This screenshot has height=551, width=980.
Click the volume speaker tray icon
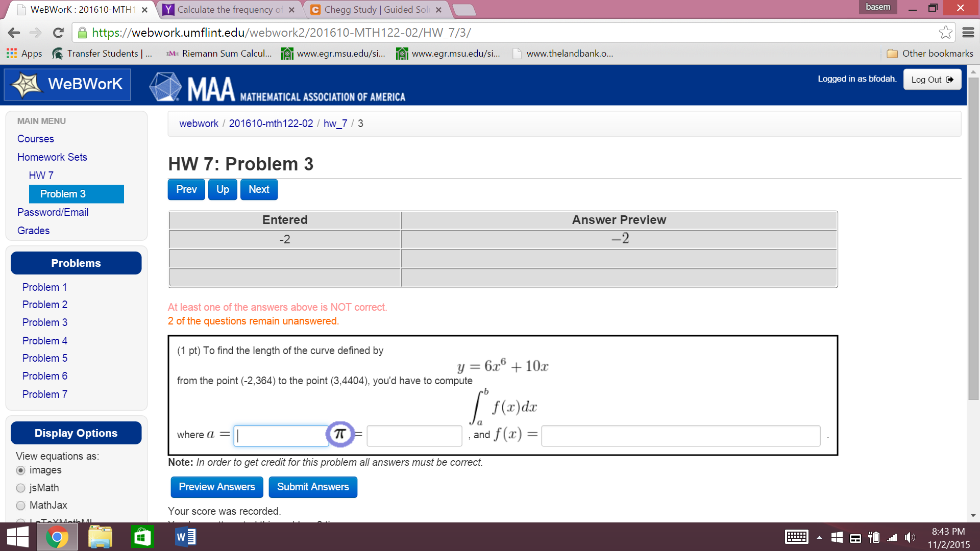tap(910, 537)
